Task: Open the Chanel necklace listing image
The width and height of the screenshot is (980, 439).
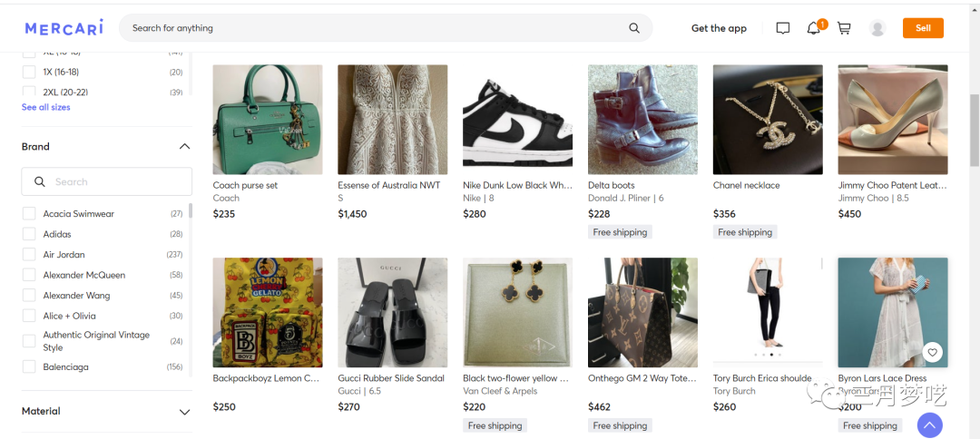Action: click(768, 120)
